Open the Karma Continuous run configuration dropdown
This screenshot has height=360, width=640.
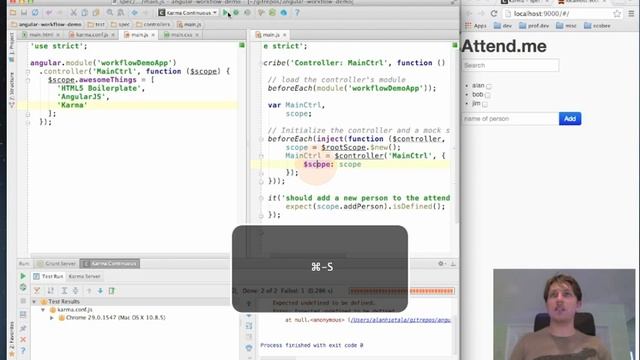point(188,13)
